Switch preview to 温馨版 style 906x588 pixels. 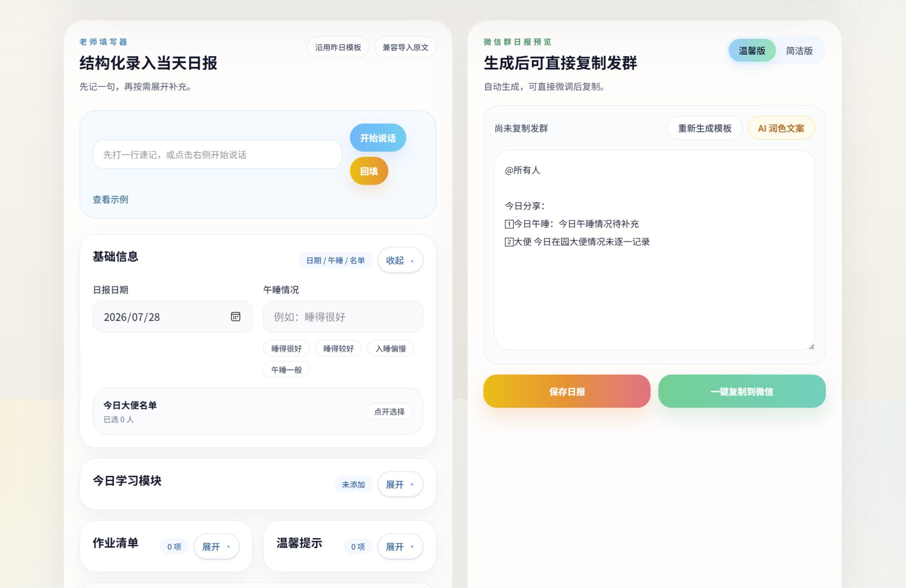(x=752, y=50)
